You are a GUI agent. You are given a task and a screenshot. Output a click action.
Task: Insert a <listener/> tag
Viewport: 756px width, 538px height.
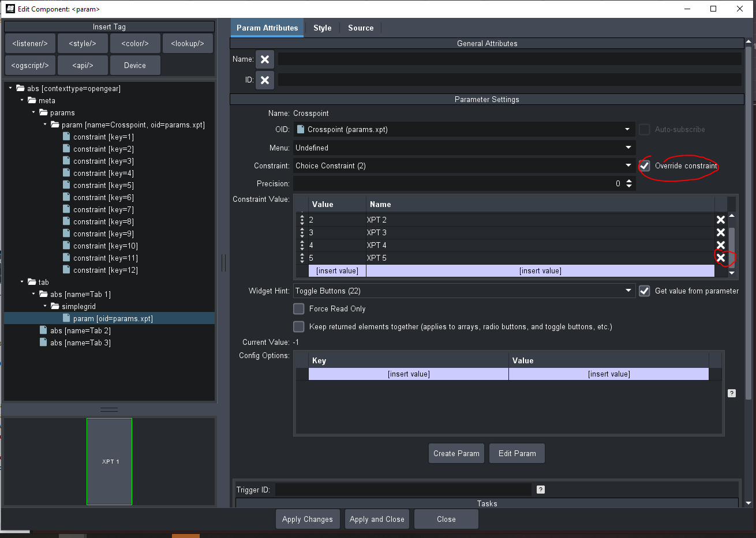(30, 43)
